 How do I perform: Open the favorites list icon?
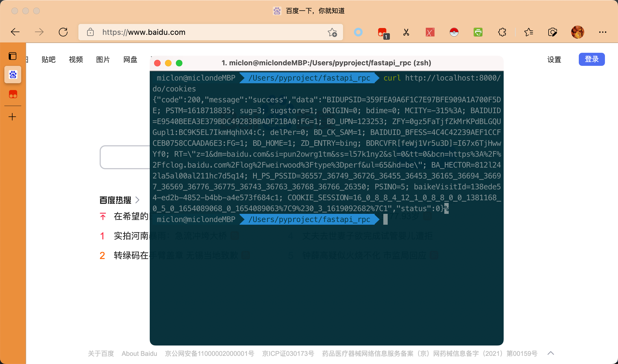coord(528,32)
